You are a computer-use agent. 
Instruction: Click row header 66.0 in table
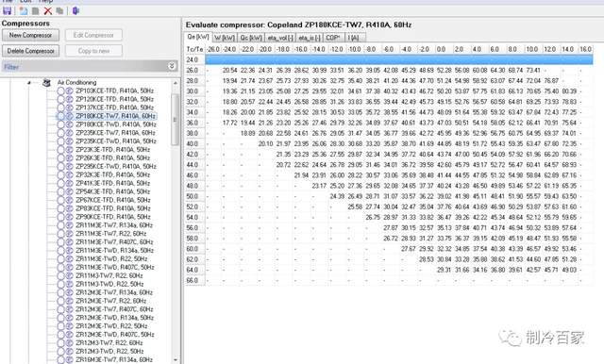195,280
